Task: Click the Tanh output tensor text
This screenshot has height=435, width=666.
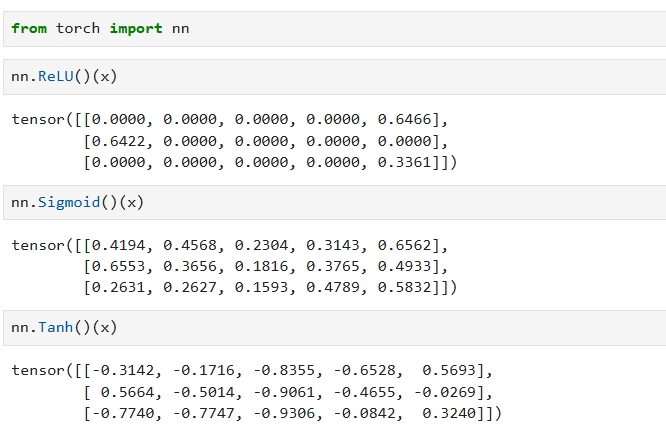Action: click(257, 392)
